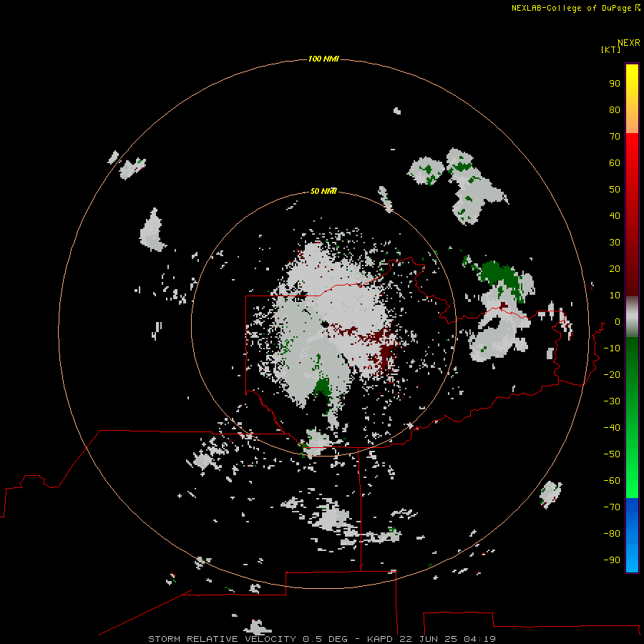The width and height of the screenshot is (644, 644).
Task: Click the 0.5 DEG elevation text
Action: point(325,639)
